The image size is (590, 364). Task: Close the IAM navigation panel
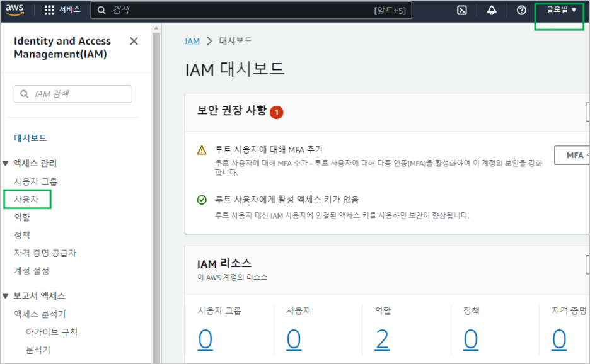pos(134,41)
